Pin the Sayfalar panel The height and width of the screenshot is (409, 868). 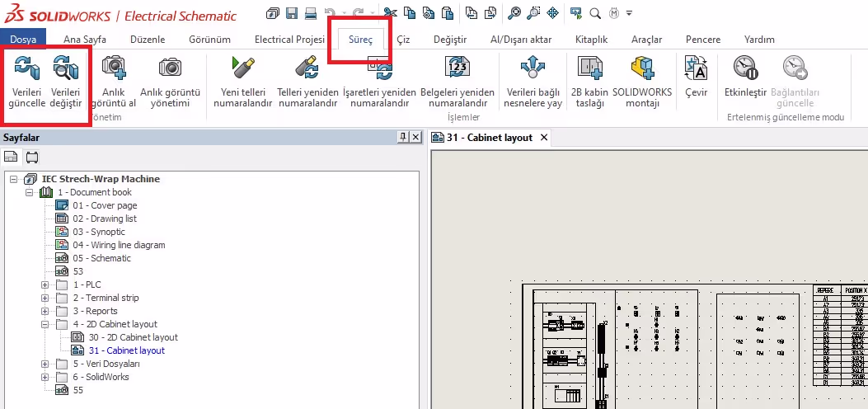(x=404, y=138)
